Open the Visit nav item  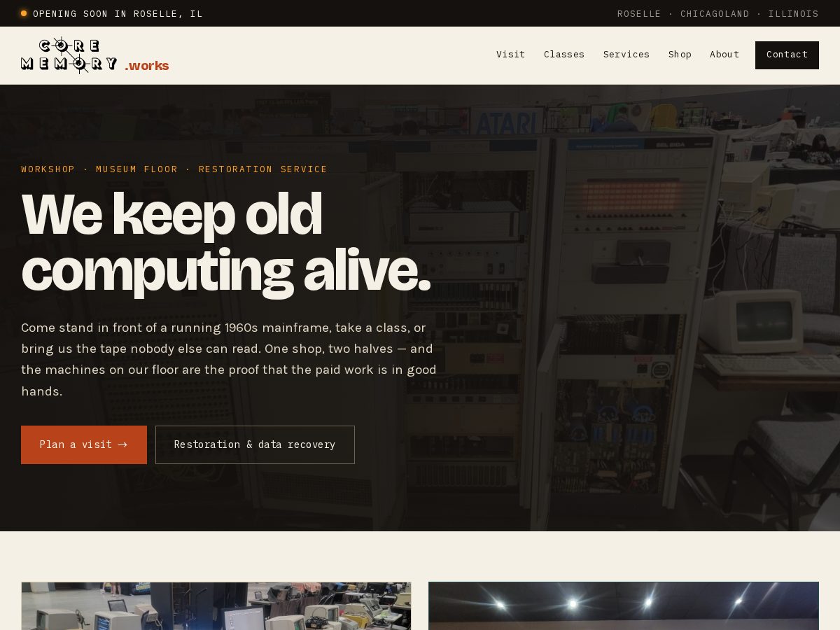(x=510, y=55)
